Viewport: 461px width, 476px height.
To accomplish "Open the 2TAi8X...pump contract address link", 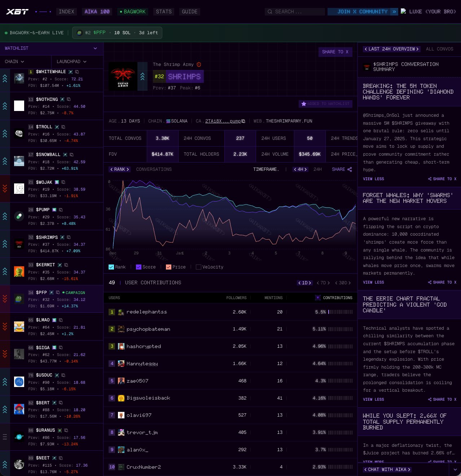I will coord(223,121).
